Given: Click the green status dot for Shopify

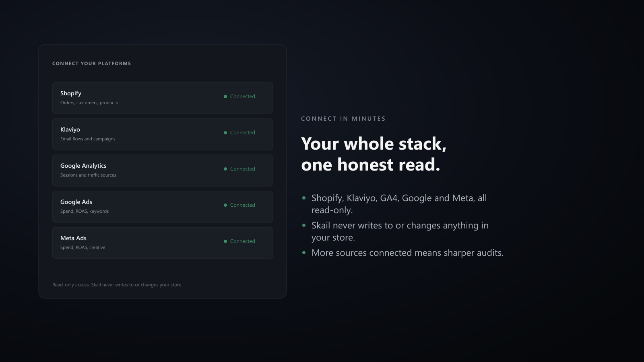Looking at the screenshot, I should tap(225, 97).
